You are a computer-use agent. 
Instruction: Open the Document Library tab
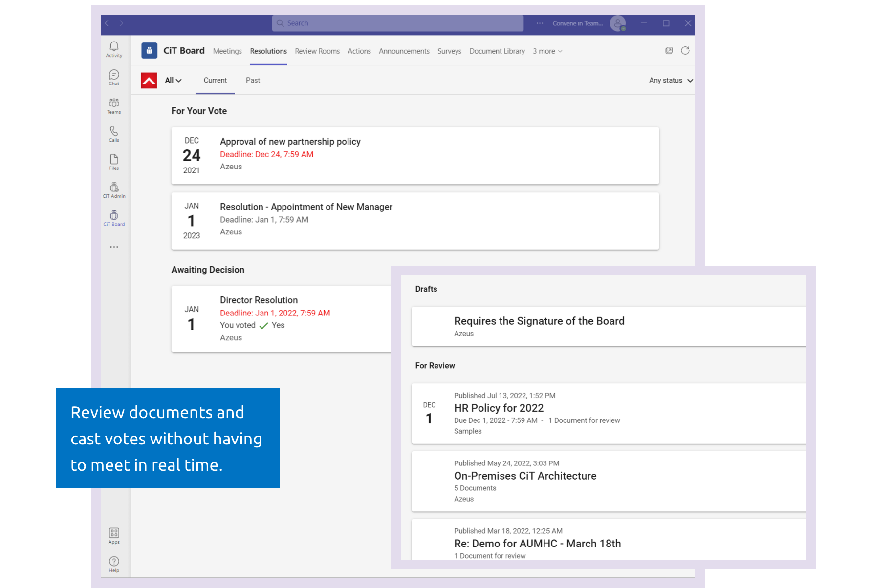[497, 51]
